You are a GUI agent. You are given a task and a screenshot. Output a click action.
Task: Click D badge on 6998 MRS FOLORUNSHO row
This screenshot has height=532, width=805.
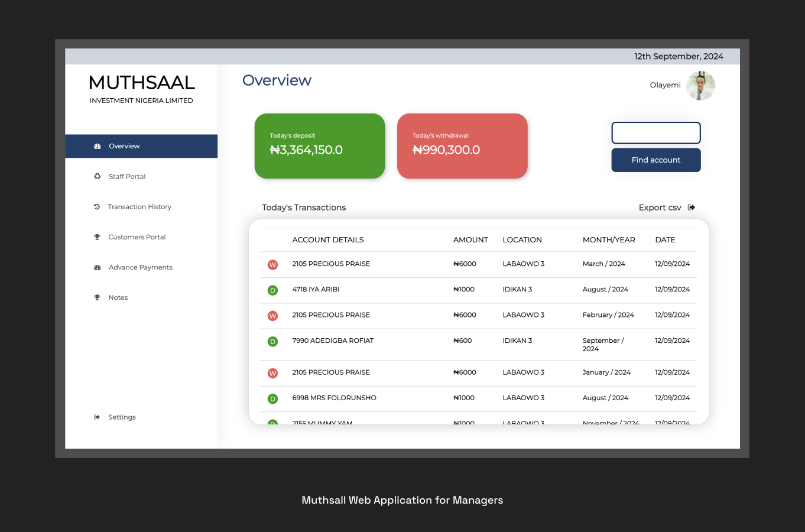272,399
